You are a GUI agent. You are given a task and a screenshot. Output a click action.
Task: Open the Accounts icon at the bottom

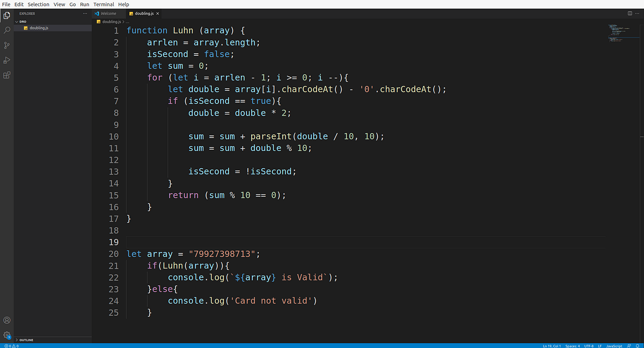[x=6, y=320]
